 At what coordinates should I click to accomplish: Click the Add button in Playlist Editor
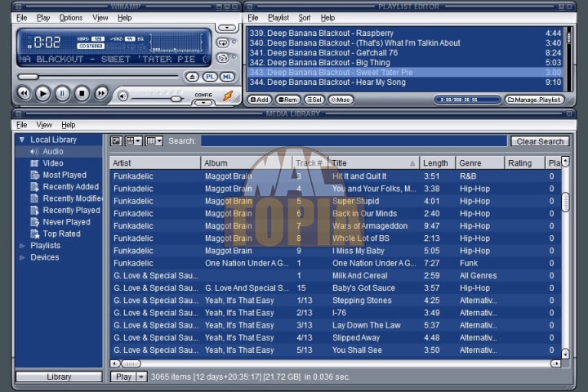pos(260,100)
